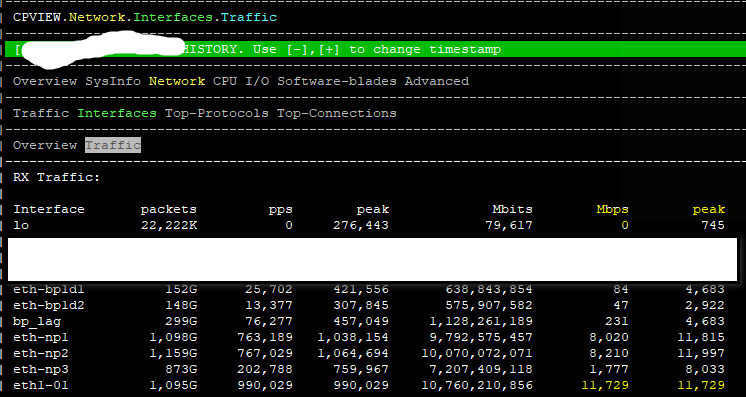Click eth-bp1d1 pps value 25,702
The height and width of the screenshot is (397, 746).
[x=269, y=289]
